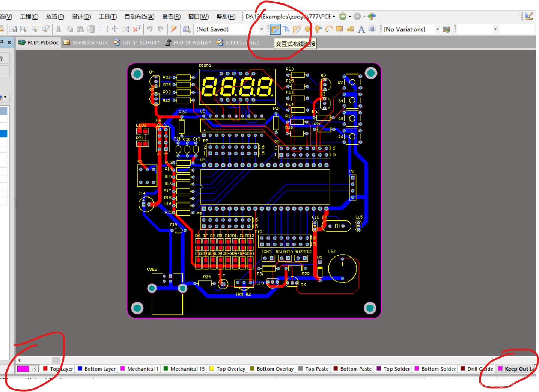The height and width of the screenshot is (392, 539).
Task: Click the move selection cross icon
Action: (115, 29)
